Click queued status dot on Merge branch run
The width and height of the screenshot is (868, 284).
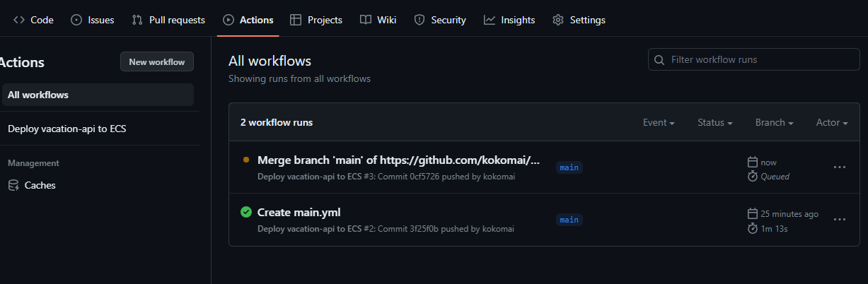(246, 160)
